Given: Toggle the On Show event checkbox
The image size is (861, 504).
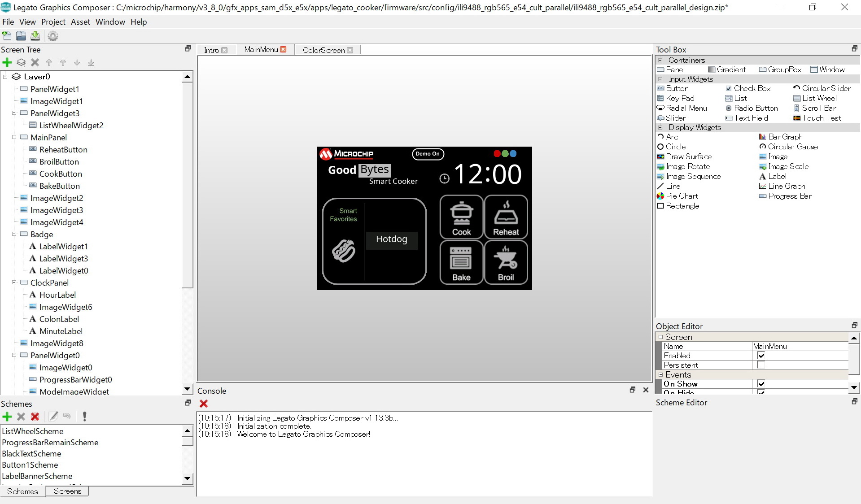Looking at the screenshot, I should (x=761, y=384).
